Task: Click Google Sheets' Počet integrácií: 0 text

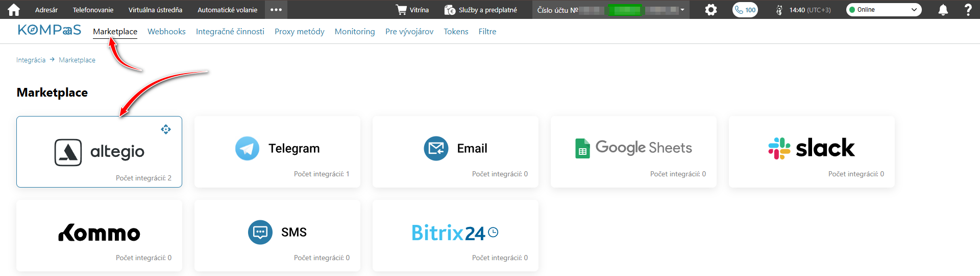Action: pyautogui.click(x=678, y=174)
